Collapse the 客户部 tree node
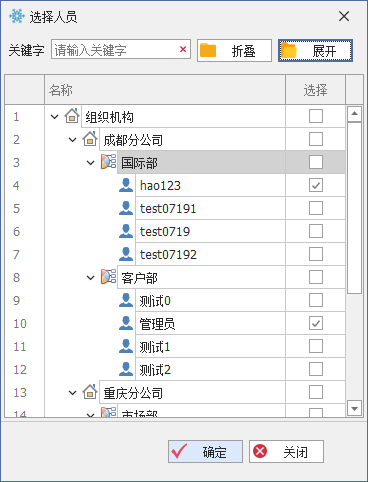The height and width of the screenshot is (482, 368). [x=91, y=278]
